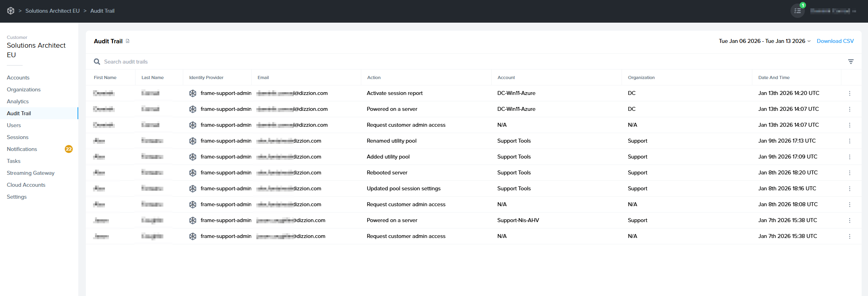The height and width of the screenshot is (296, 868).
Task: Open the filter icon above the table
Action: 851,62
